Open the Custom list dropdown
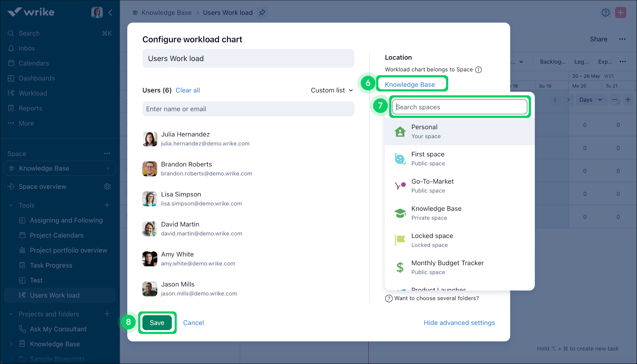Viewport: 637px width, 364px height. 332,90
